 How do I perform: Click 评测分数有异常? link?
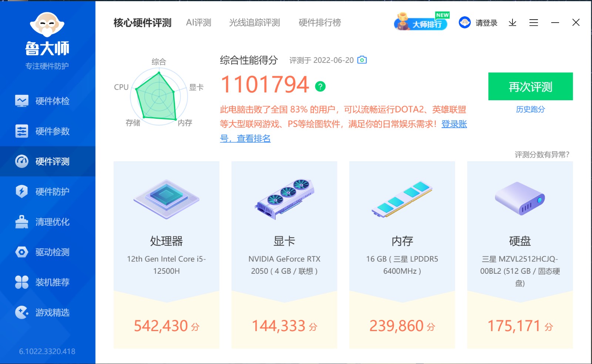(x=542, y=155)
